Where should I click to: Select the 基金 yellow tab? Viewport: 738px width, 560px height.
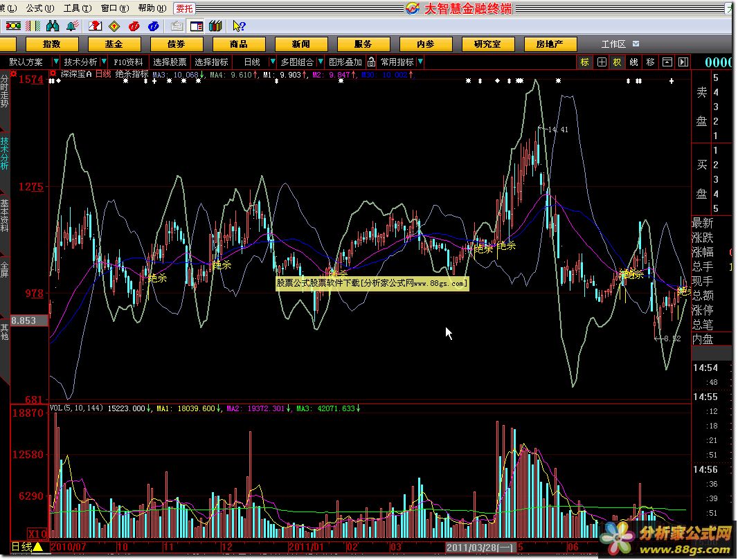(x=114, y=44)
